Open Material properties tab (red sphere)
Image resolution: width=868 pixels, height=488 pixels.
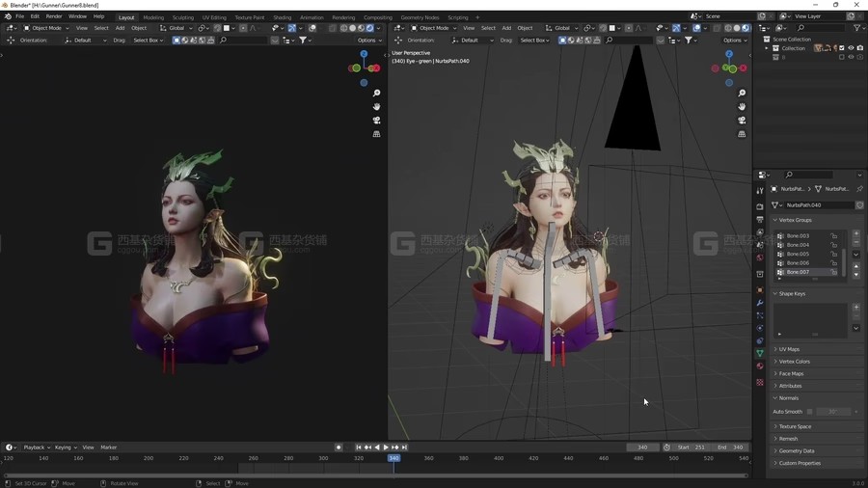coord(760,366)
